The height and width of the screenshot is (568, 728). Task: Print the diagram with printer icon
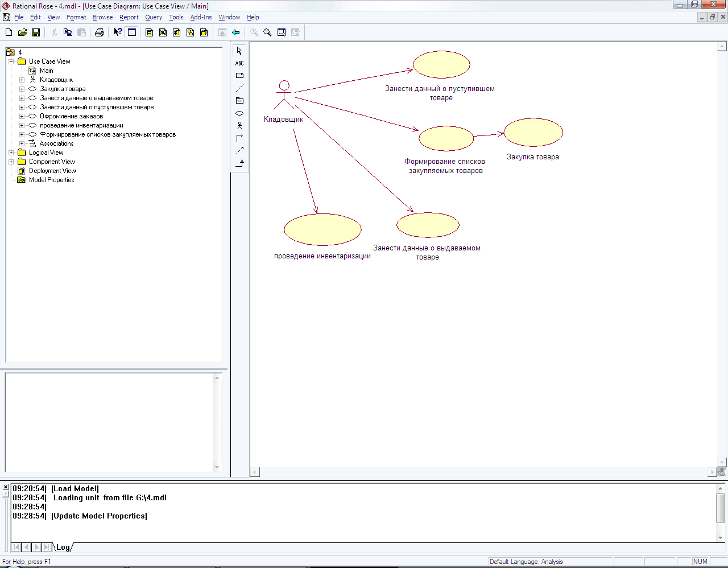pyautogui.click(x=100, y=32)
